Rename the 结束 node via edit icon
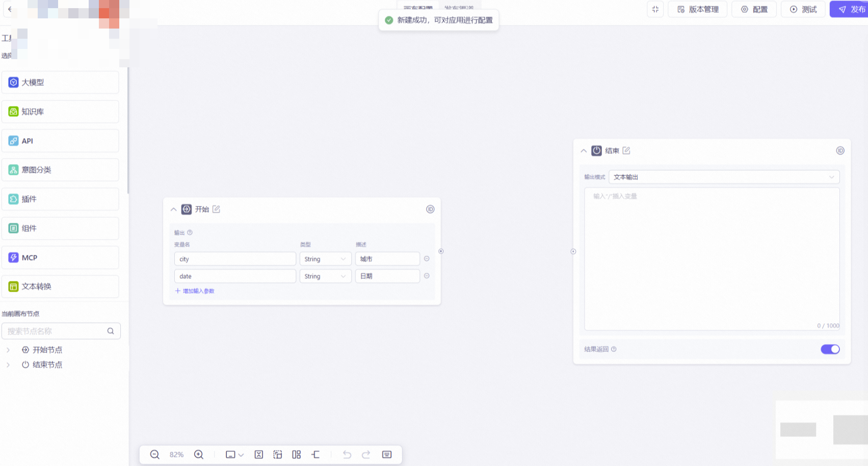This screenshot has width=868, height=466. [626, 150]
